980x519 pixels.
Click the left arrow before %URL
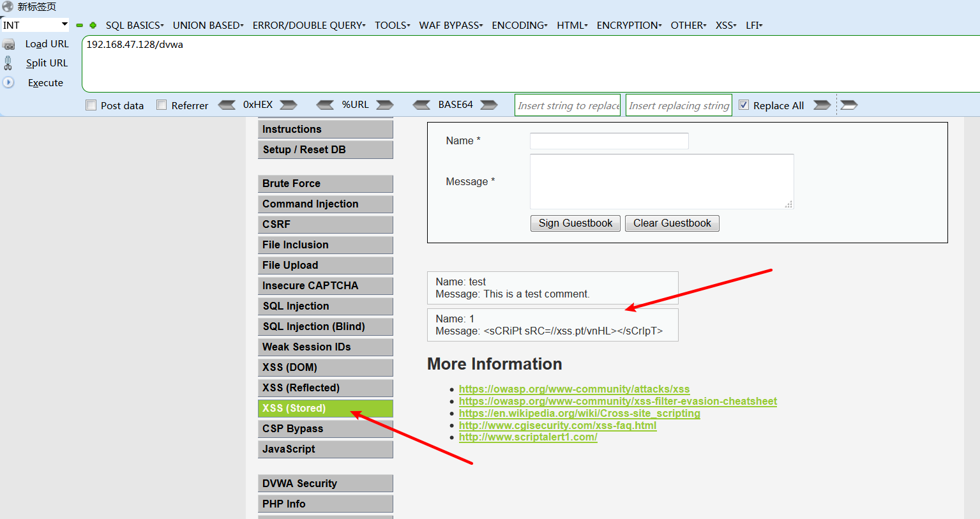pyautogui.click(x=325, y=105)
